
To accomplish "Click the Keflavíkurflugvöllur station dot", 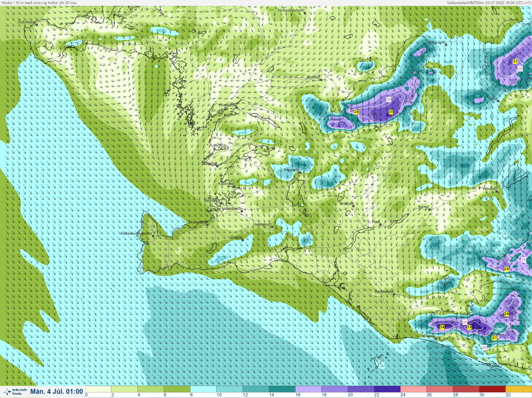I will coord(153,236).
